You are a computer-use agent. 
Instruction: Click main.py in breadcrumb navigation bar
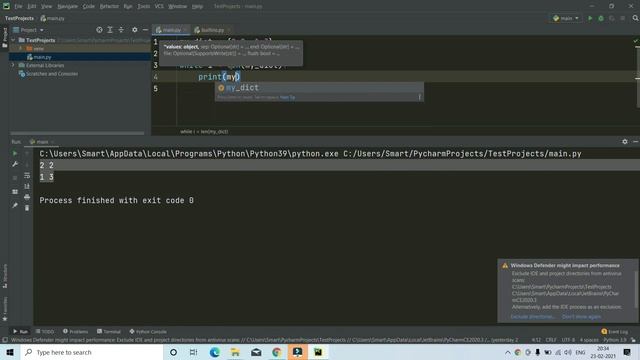coord(52,18)
